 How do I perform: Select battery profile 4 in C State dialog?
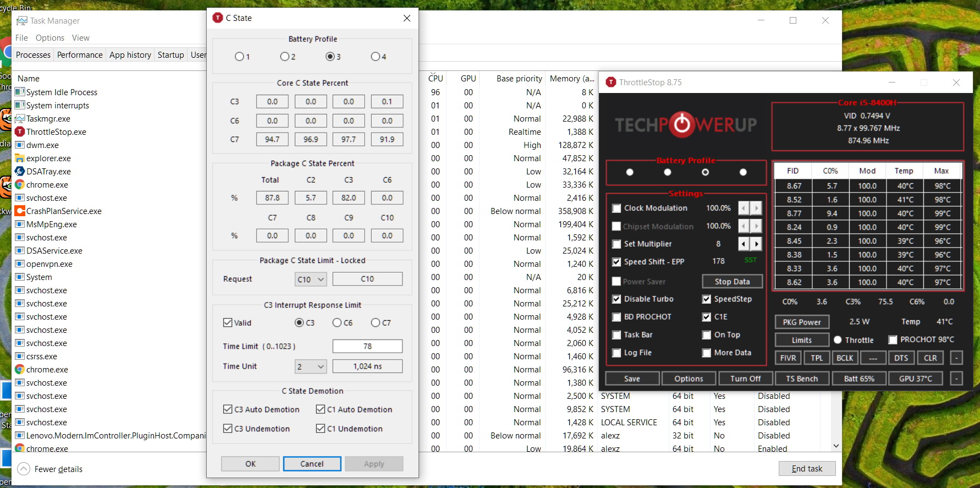(375, 57)
